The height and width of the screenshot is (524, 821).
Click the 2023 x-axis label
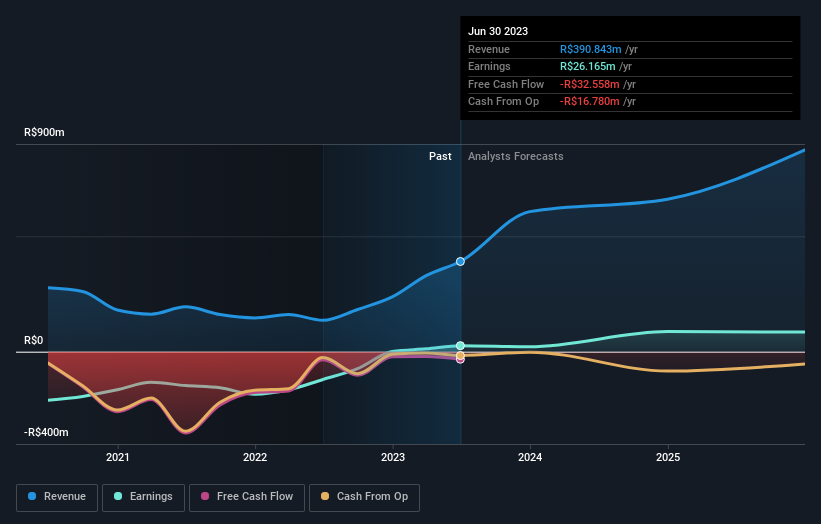click(393, 457)
